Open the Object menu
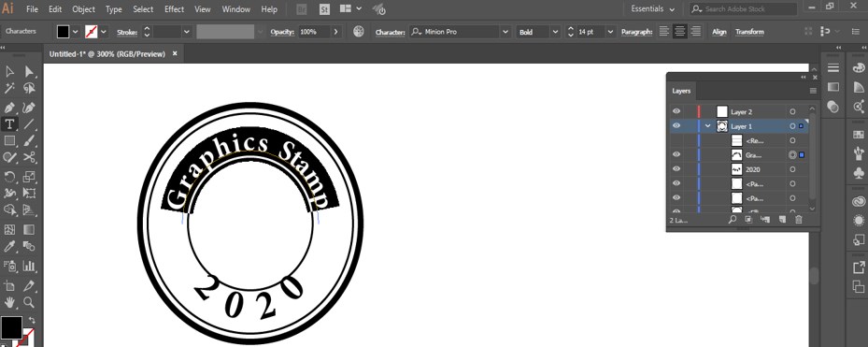The image size is (868, 347). point(83,9)
